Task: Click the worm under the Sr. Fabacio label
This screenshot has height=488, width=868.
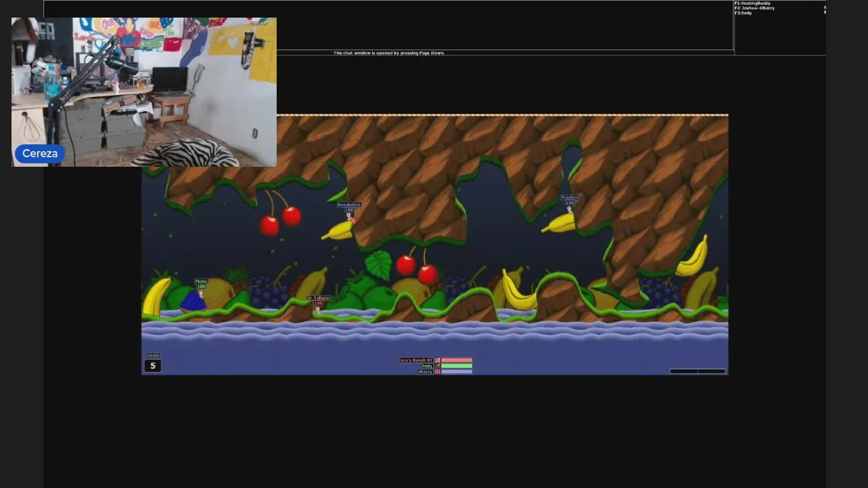Action: click(x=317, y=310)
